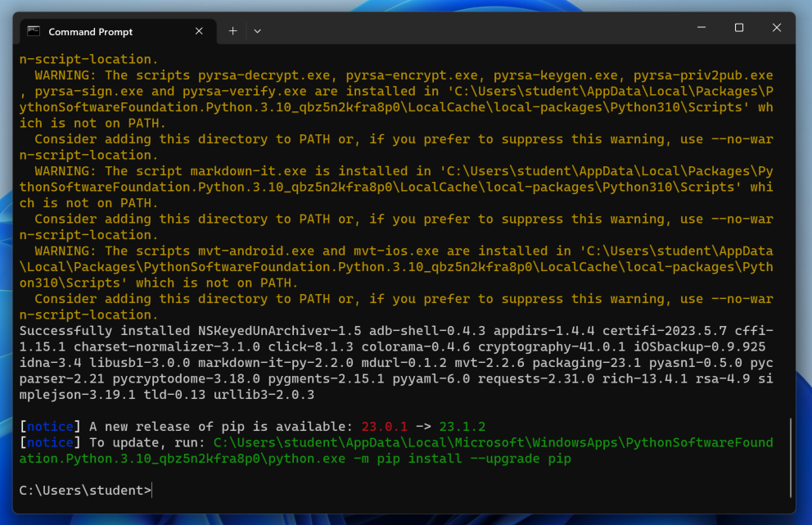Click 'click-8.1.3' package text
Image resolution: width=812 pixels, height=525 pixels.
(x=310, y=346)
